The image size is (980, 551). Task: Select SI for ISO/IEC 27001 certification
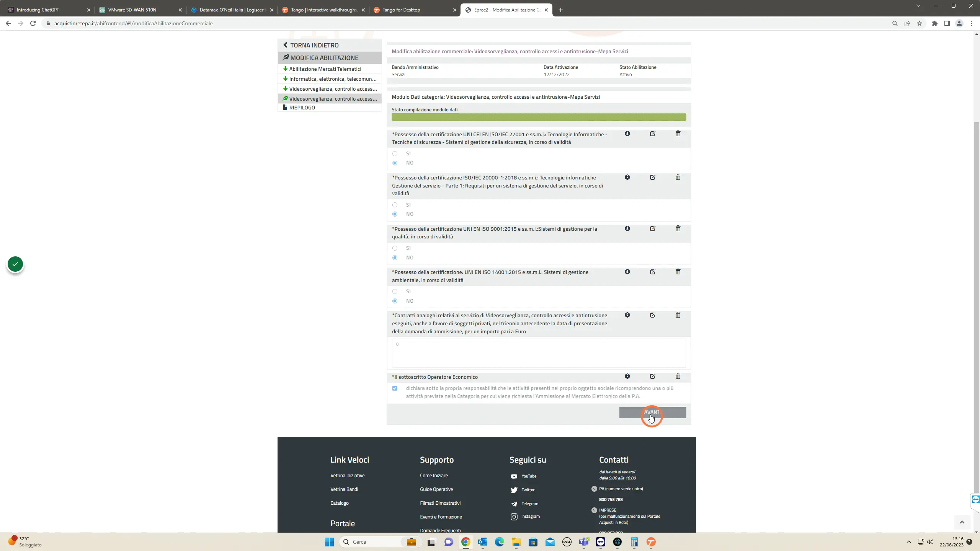(x=395, y=153)
